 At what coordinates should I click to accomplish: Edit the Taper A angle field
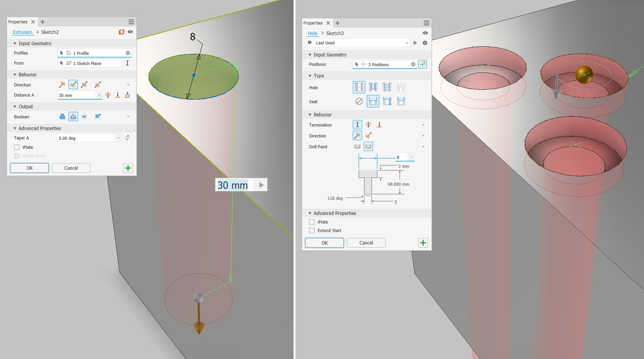[87, 138]
